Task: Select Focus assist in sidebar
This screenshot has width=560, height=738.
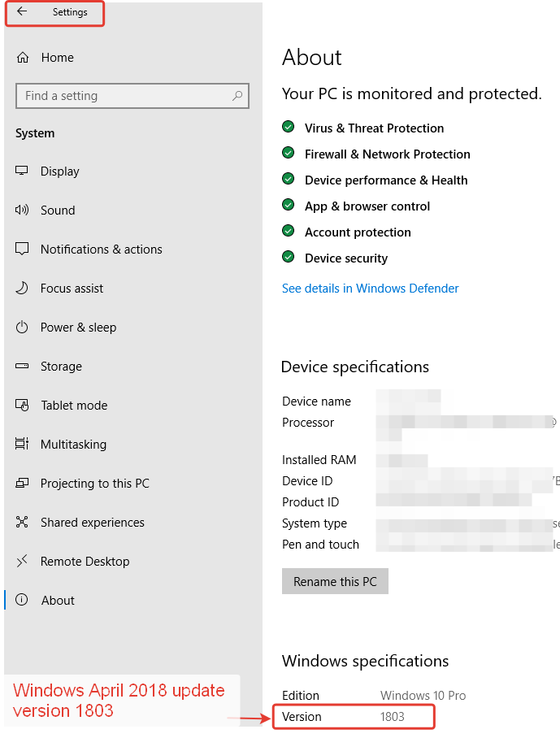Action: pyautogui.click(x=72, y=288)
